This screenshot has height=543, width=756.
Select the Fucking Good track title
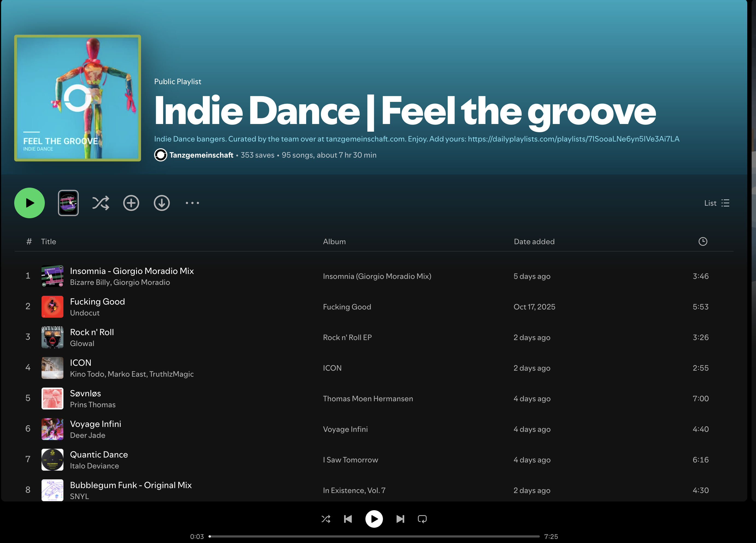(x=97, y=302)
